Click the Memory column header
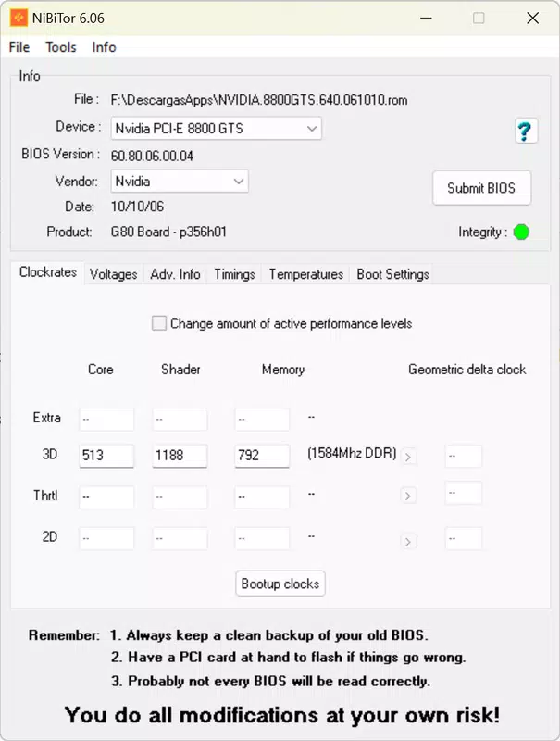The image size is (560, 741). [283, 370]
